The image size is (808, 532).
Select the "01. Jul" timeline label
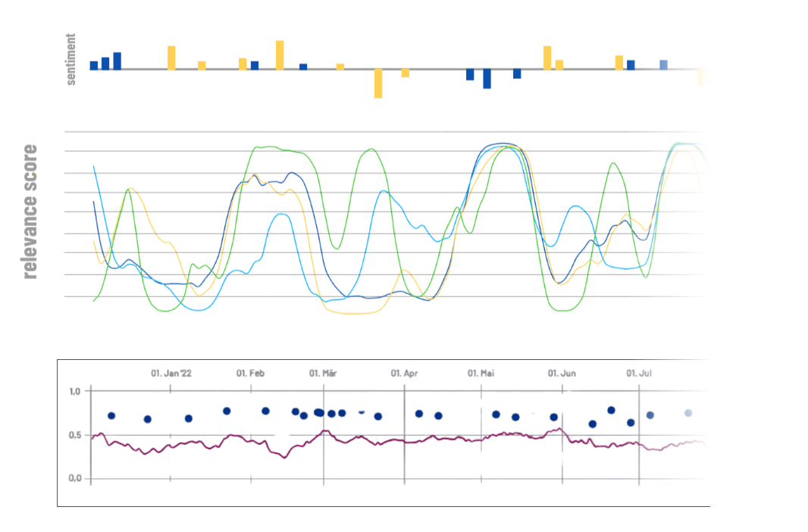tap(639, 373)
